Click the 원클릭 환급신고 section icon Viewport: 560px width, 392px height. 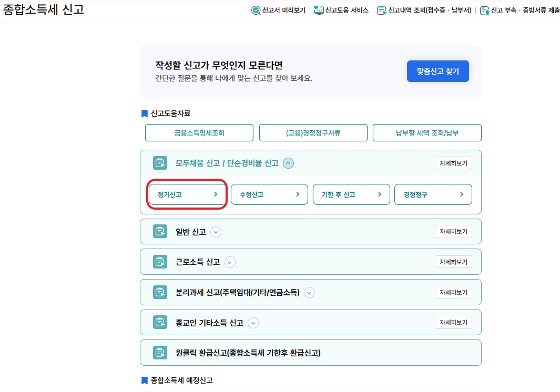[160, 352]
